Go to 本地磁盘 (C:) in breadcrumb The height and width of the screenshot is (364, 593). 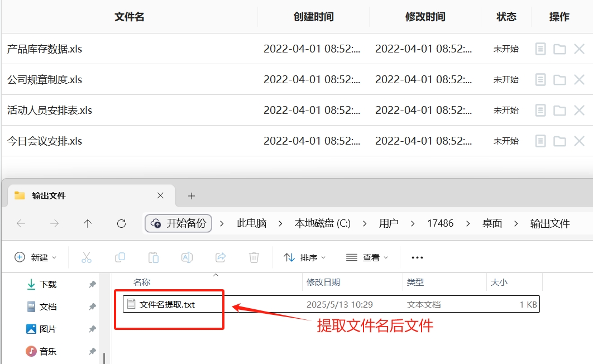(x=323, y=223)
